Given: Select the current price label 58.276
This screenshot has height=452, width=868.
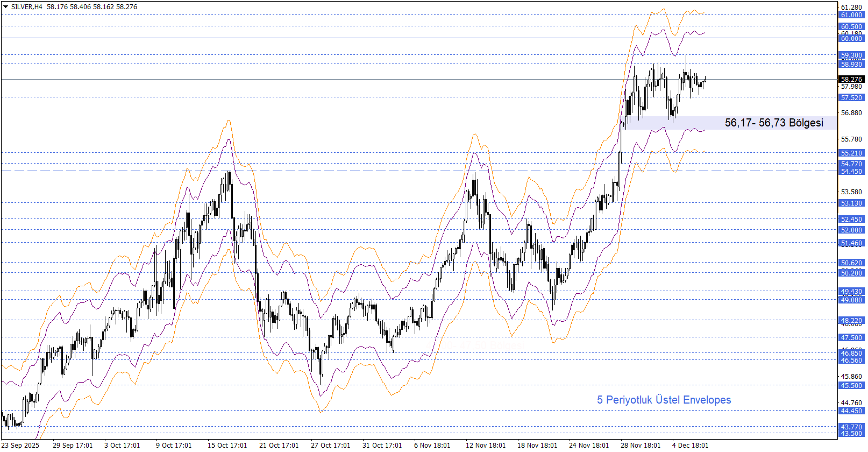Looking at the screenshot, I should pyautogui.click(x=851, y=79).
